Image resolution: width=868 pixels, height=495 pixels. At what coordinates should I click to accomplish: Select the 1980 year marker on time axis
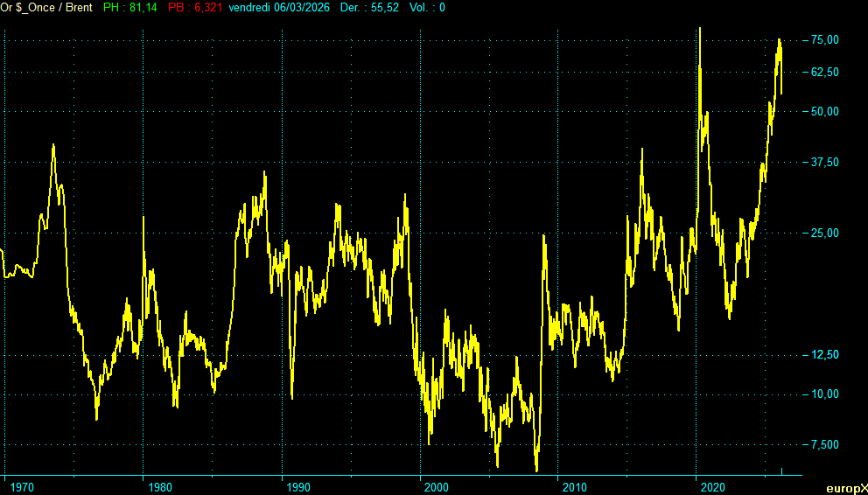click(x=160, y=487)
